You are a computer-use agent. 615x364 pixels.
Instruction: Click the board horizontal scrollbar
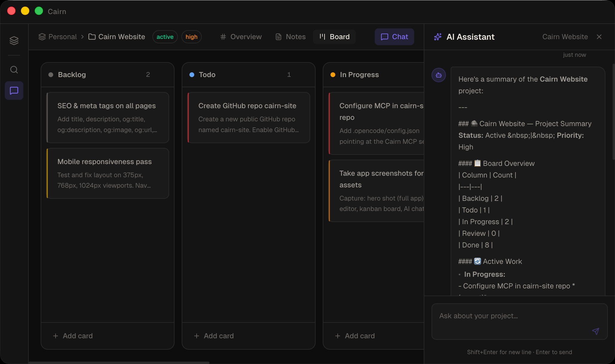coord(119,363)
